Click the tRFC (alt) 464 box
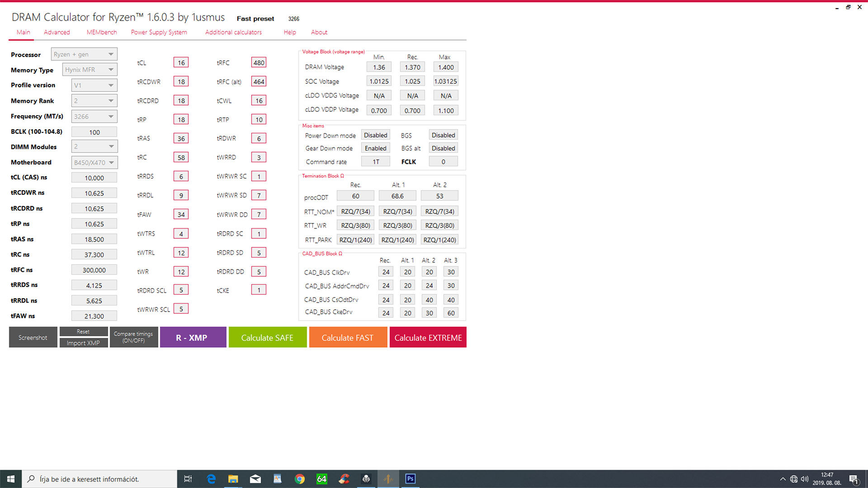Image resolution: width=868 pixels, height=488 pixels. click(259, 81)
